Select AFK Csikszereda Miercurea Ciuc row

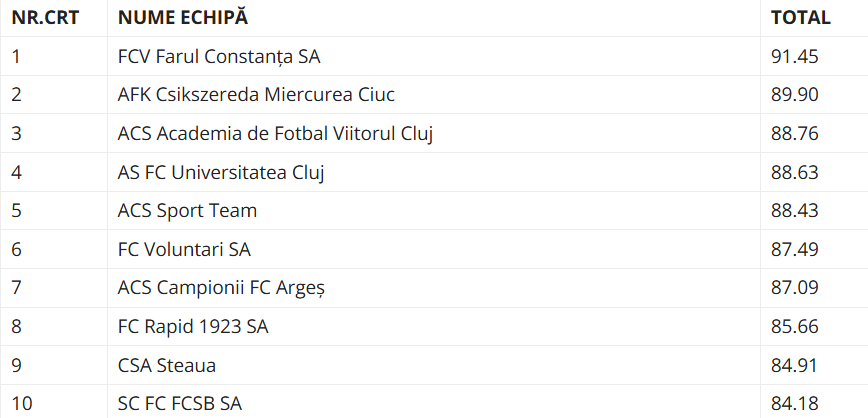256,95
